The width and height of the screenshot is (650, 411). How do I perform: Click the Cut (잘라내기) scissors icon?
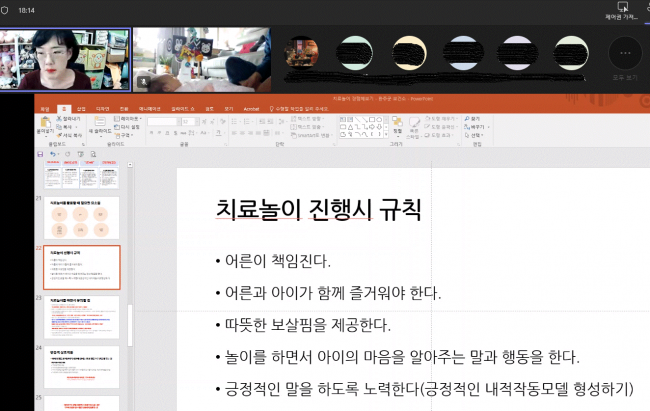[59, 119]
